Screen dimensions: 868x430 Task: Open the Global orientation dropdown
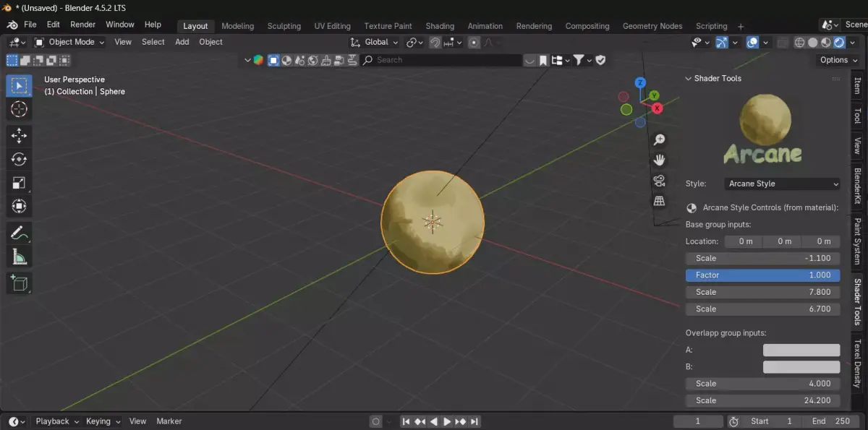pos(375,42)
